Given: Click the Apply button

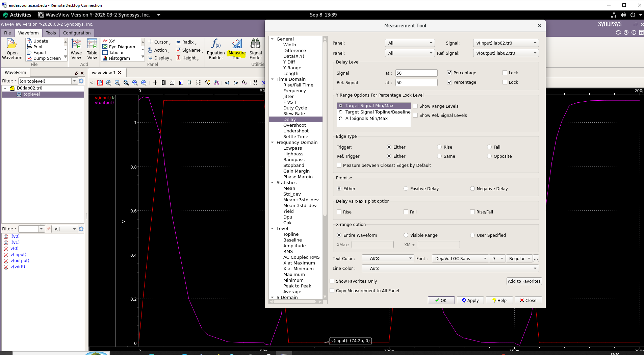Looking at the screenshot, I should pyautogui.click(x=470, y=300).
